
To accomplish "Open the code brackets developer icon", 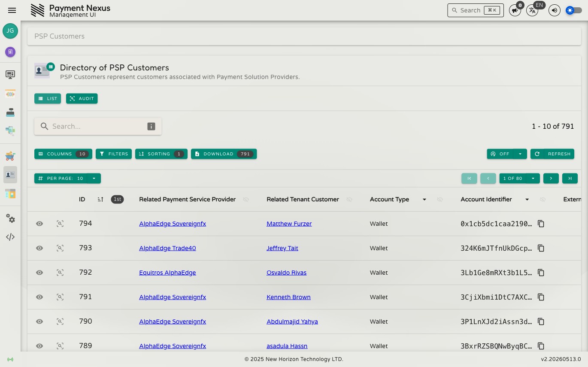I will (x=10, y=237).
